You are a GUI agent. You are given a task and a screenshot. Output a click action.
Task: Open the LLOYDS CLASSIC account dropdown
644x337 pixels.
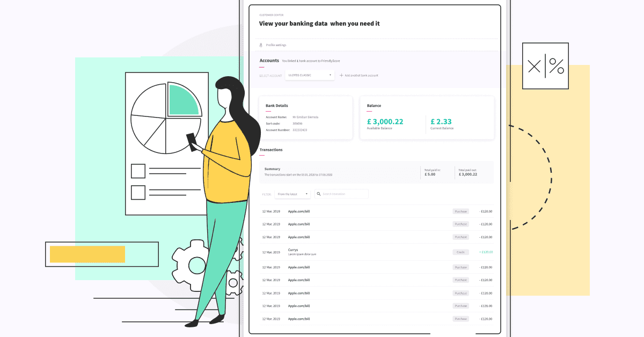tap(309, 75)
